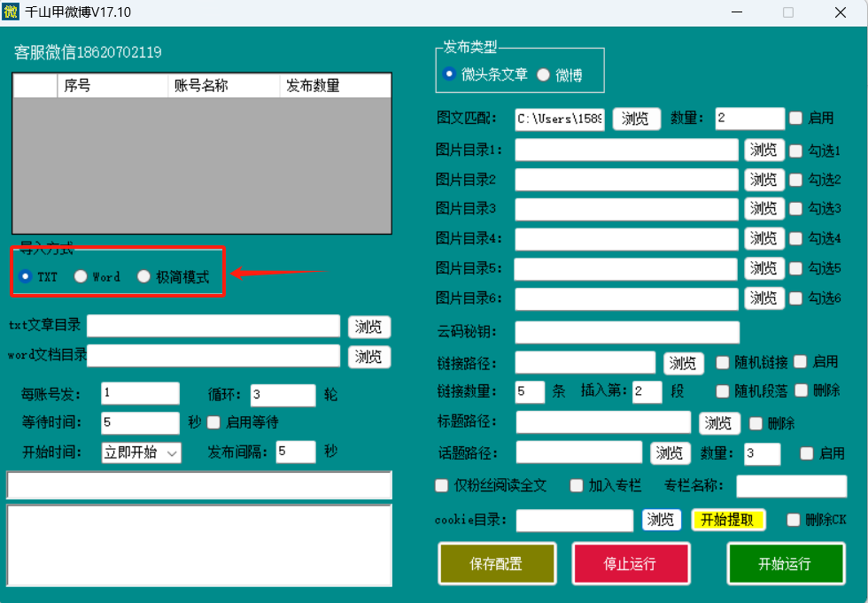Browse for cookie目录 folder
The image size is (868, 603).
pos(661,520)
